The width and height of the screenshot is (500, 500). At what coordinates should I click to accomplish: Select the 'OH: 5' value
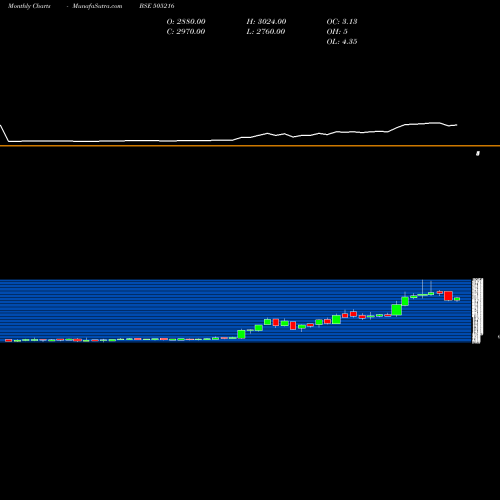click(337, 32)
